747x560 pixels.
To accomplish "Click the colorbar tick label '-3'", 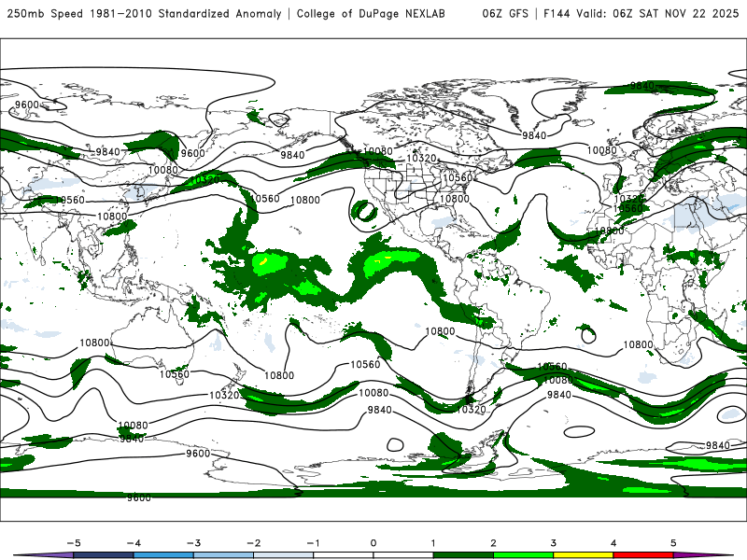I will pyautogui.click(x=194, y=543).
